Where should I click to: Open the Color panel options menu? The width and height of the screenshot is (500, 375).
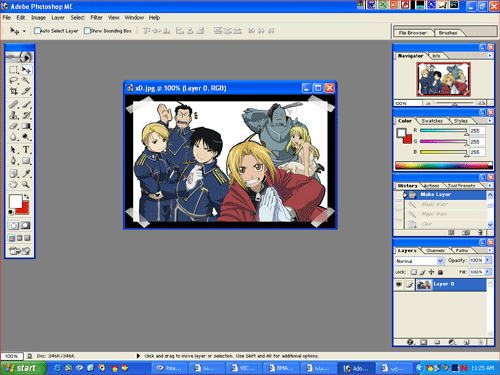click(x=490, y=120)
